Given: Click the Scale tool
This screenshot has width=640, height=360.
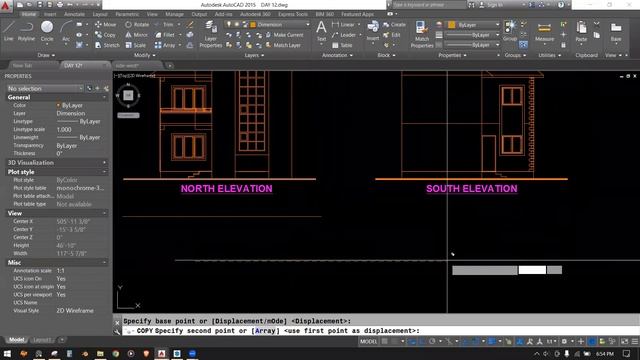Looking at the screenshot, I should 136,45.
